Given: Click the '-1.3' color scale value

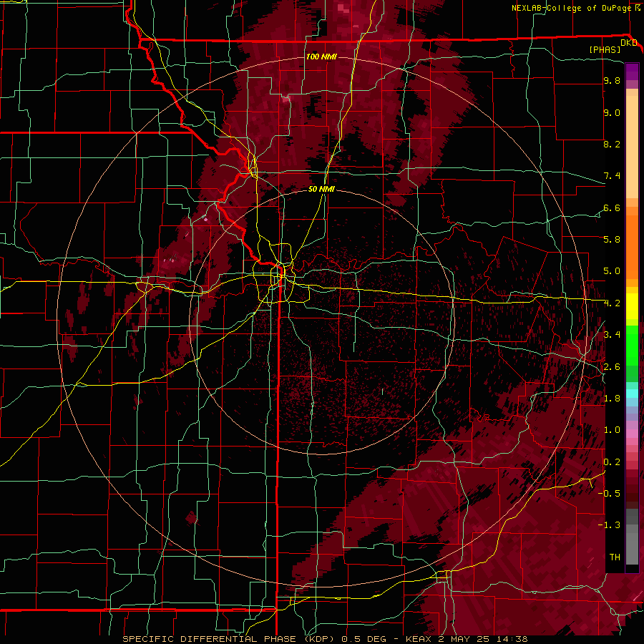Looking at the screenshot, I should point(609,525).
